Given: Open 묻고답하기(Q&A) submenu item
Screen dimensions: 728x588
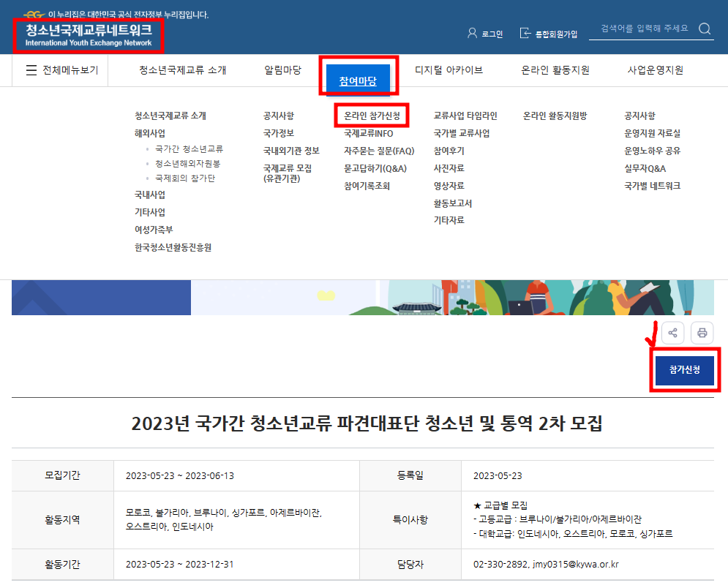Looking at the screenshot, I should point(375,168).
